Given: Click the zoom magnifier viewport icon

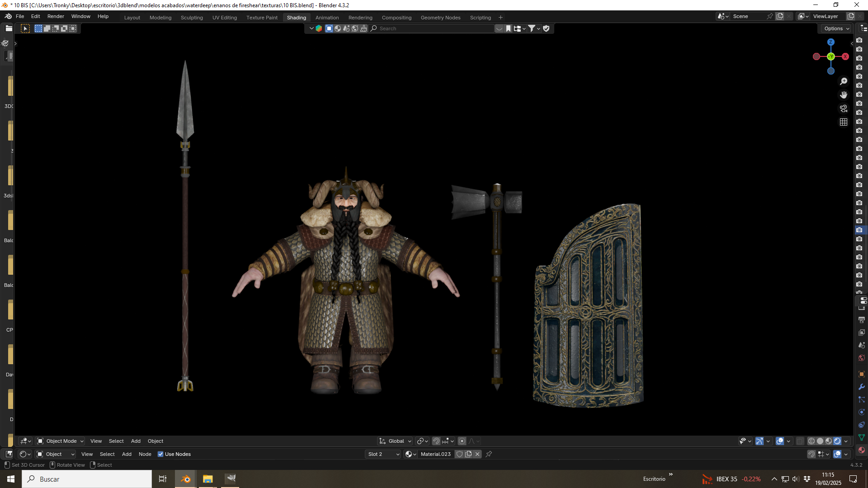Looking at the screenshot, I should (844, 81).
